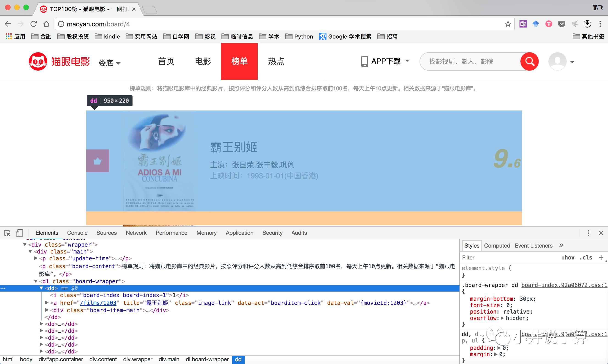Click the Elements panel tab in DevTools
The height and width of the screenshot is (364, 608).
point(47,233)
